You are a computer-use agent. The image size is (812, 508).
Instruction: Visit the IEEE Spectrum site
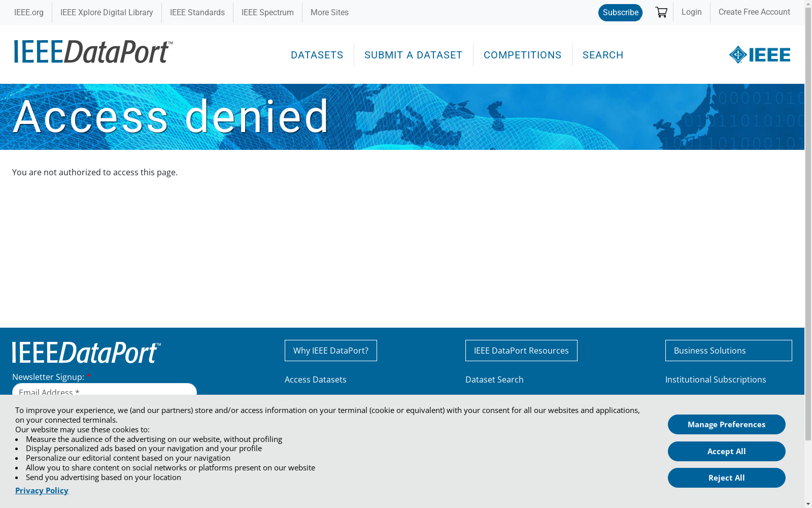pyautogui.click(x=267, y=12)
